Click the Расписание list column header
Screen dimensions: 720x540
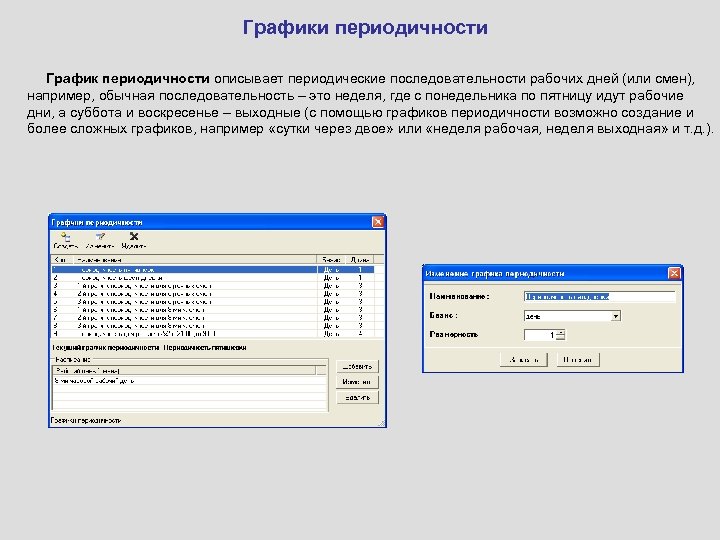pyautogui.click(x=185, y=371)
